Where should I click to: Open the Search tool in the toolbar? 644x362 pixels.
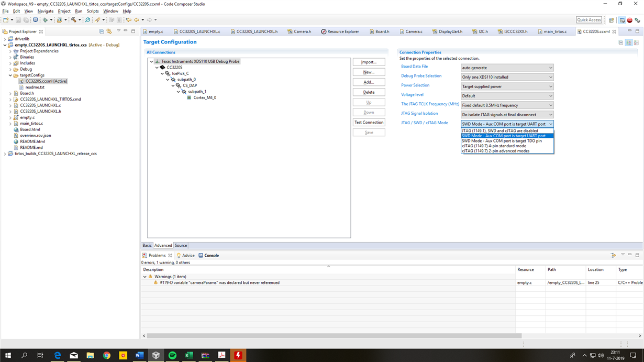pos(87,20)
